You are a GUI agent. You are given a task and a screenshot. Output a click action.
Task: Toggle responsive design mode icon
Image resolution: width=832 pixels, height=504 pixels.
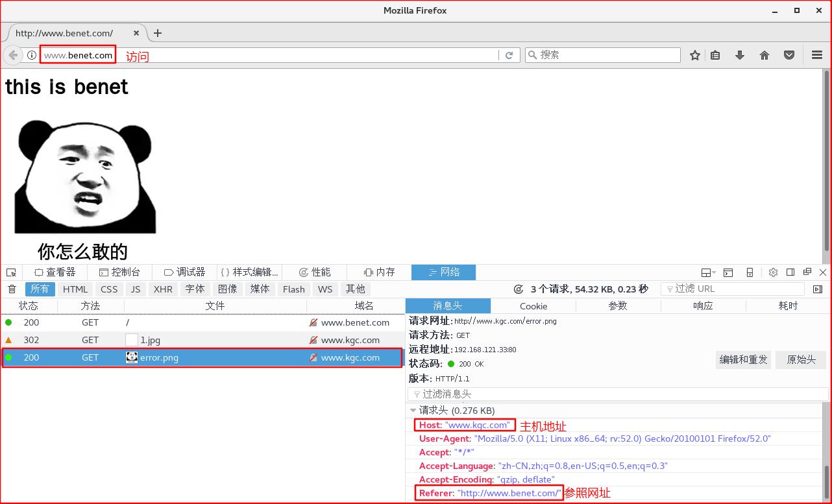click(750, 272)
